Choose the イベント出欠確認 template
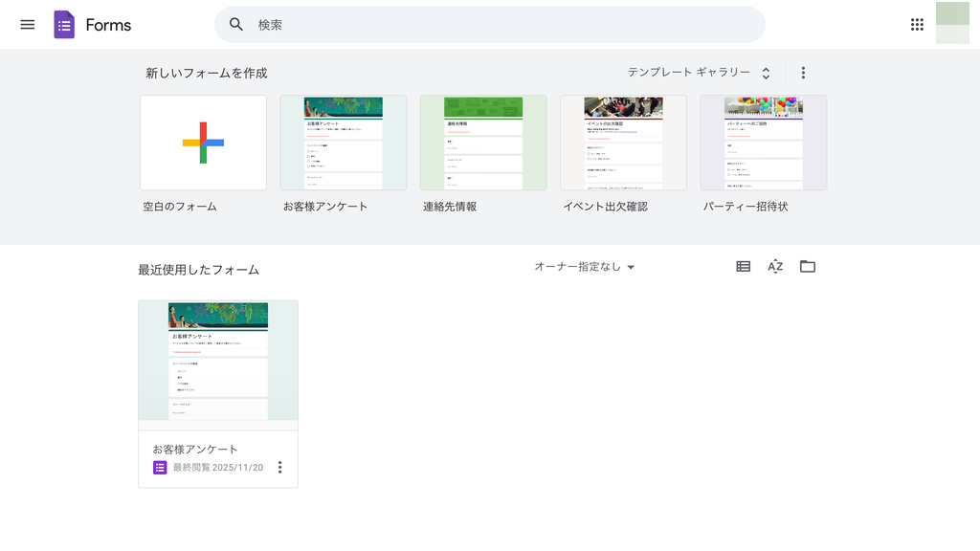Viewport: 980px width, 551px height. tap(623, 143)
